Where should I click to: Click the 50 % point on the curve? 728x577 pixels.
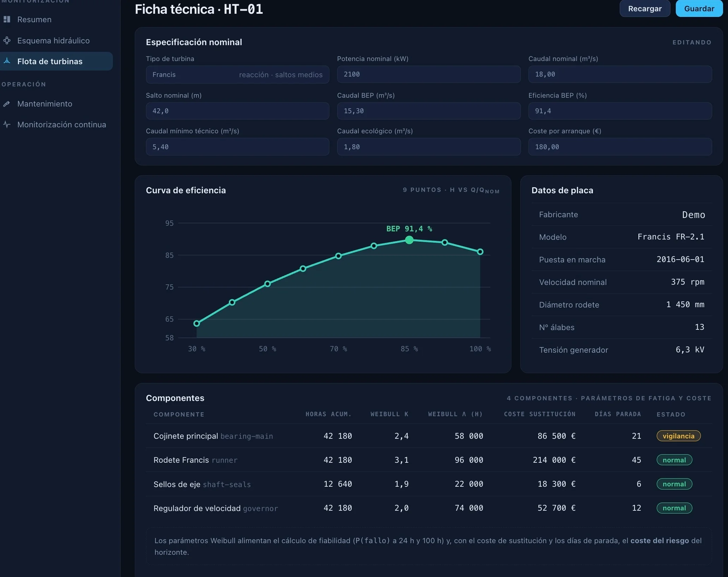(x=267, y=284)
